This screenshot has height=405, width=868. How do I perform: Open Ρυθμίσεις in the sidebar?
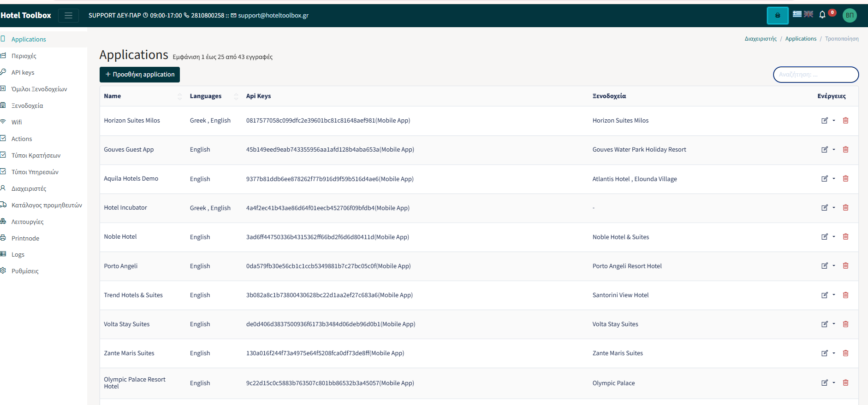[25, 271]
